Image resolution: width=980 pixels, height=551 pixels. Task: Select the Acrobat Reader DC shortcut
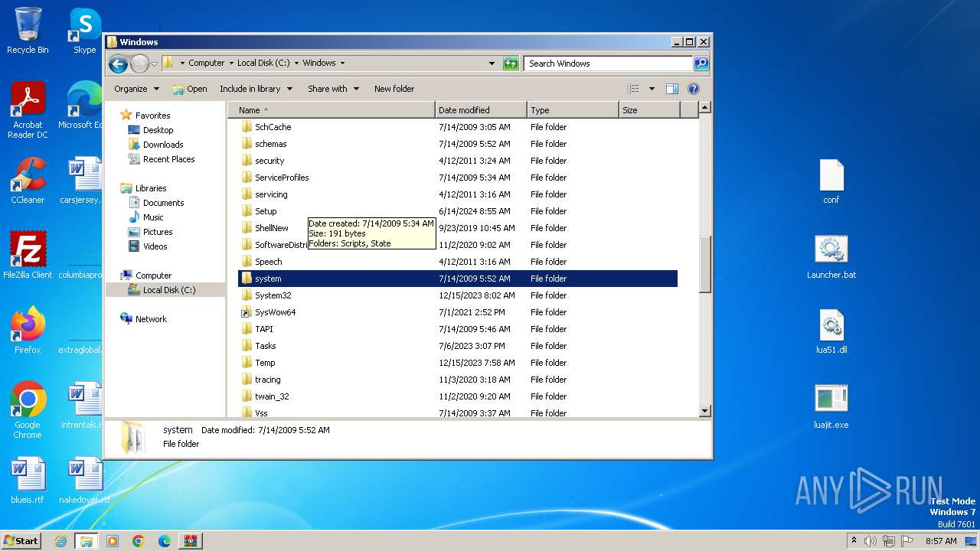click(x=28, y=110)
